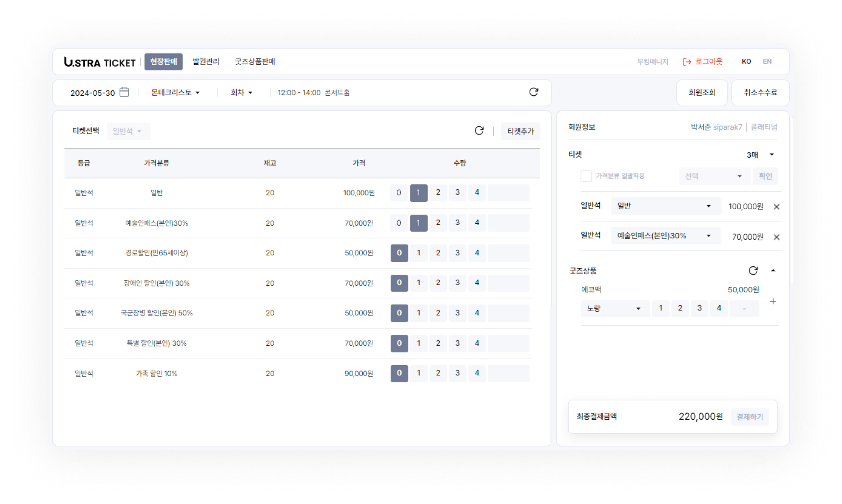Refresh the ticket selection list
842x504 pixels.
[x=479, y=131]
